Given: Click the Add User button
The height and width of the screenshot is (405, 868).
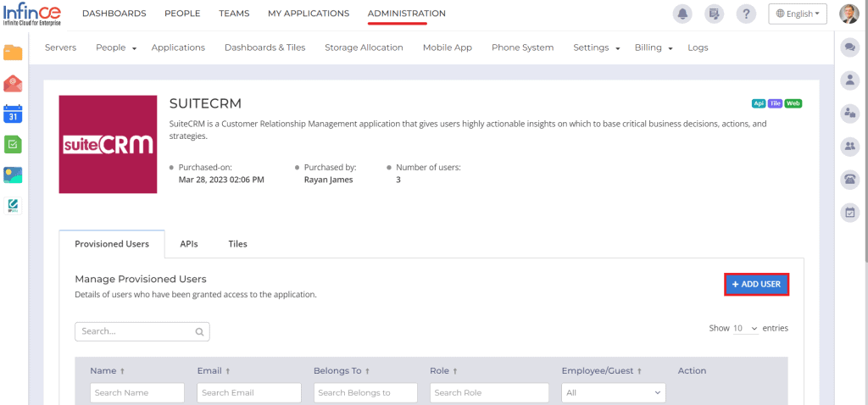Looking at the screenshot, I should pyautogui.click(x=756, y=284).
